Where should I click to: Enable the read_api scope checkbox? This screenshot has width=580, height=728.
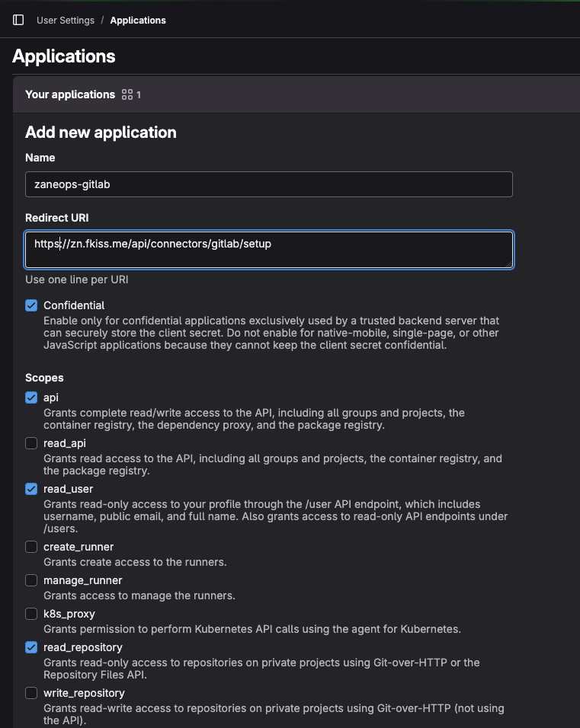[x=31, y=443]
